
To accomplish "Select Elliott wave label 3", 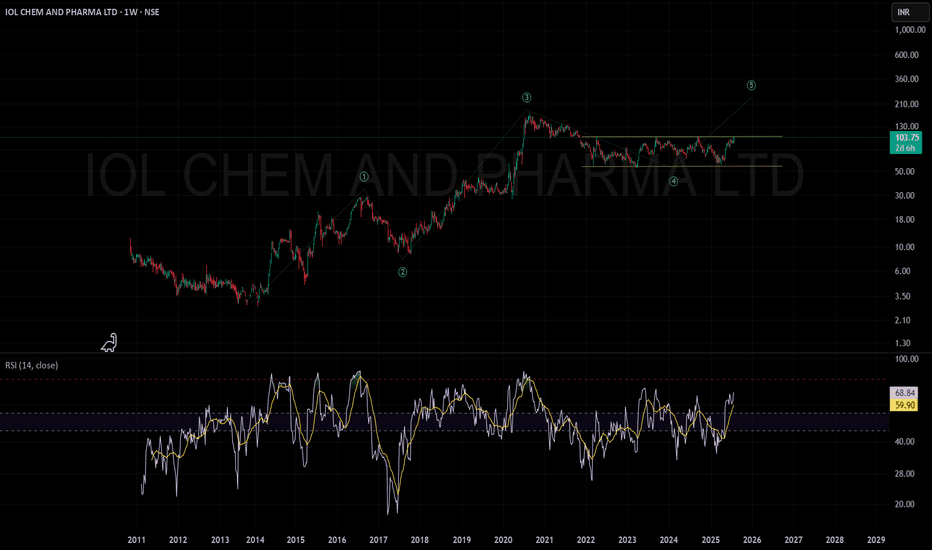I will click(x=526, y=98).
